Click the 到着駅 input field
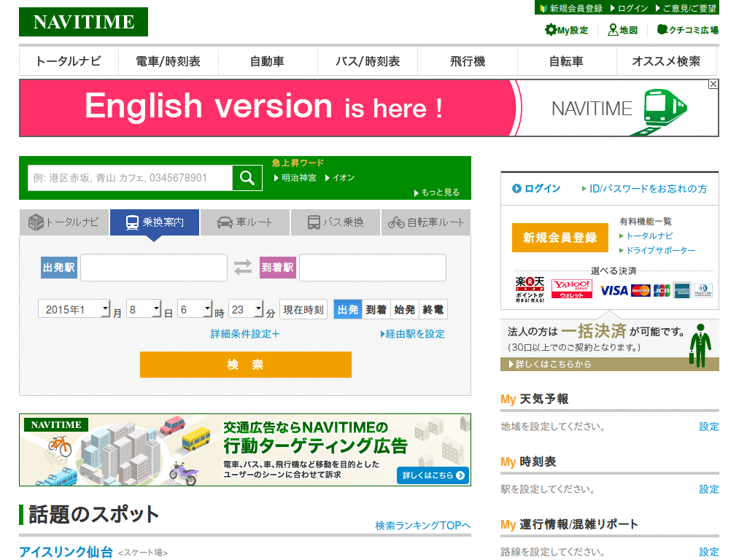The image size is (747, 560). coord(373,267)
